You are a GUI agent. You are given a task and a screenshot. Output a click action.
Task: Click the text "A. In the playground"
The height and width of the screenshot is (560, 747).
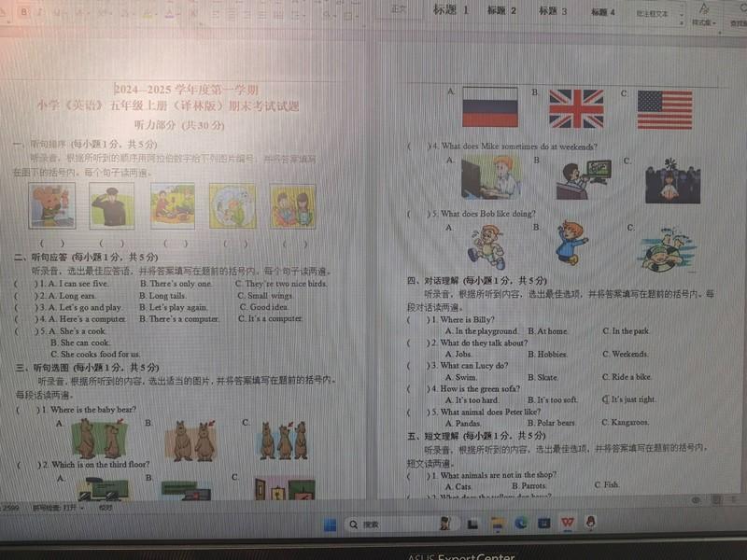(482, 331)
